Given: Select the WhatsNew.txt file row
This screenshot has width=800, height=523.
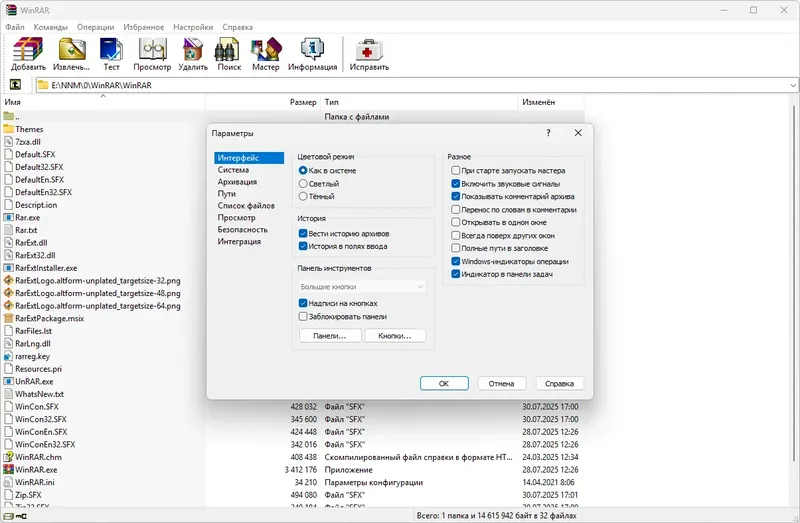Looking at the screenshot, I should [105, 394].
